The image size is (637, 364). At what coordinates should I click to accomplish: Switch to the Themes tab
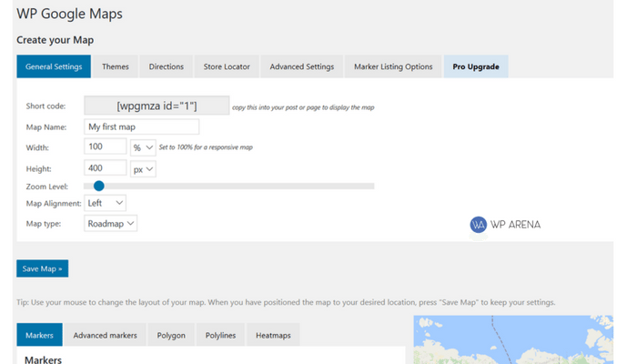coord(116,66)
